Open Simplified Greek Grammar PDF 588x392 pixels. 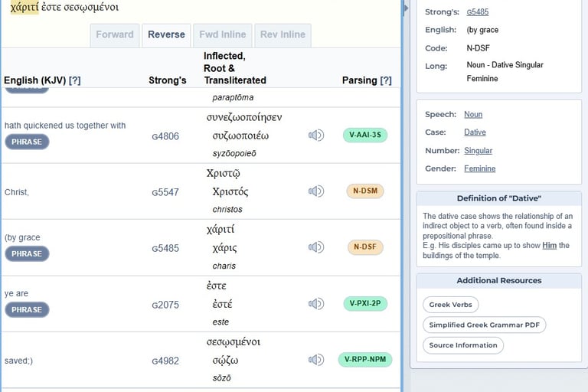(x=484, y=325)
